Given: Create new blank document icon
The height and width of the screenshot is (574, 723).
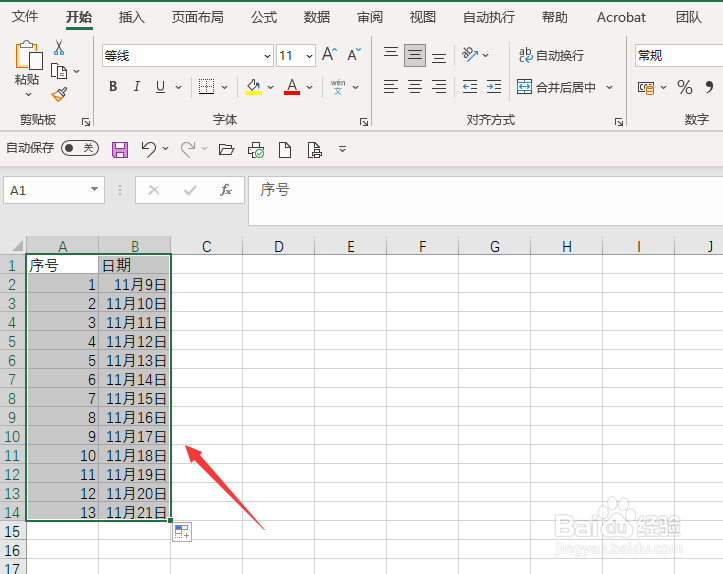Looking at the screenshot, I should pos(285,150).
